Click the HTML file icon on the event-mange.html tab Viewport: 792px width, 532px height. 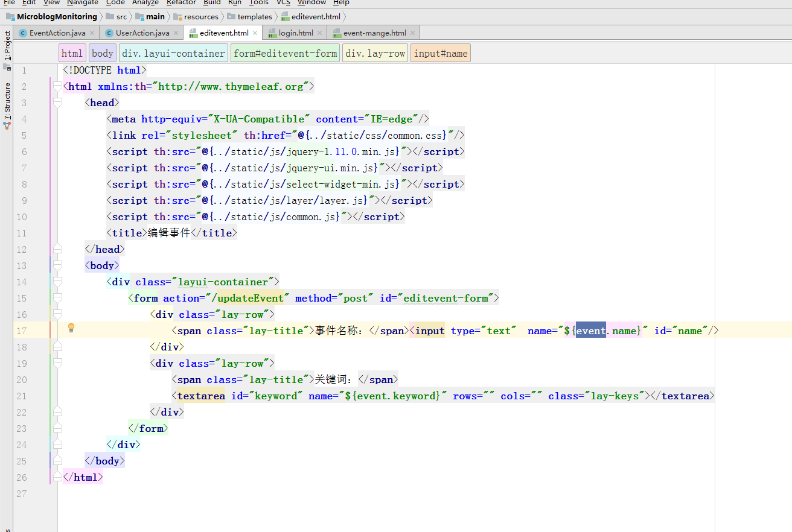point(337,33)
